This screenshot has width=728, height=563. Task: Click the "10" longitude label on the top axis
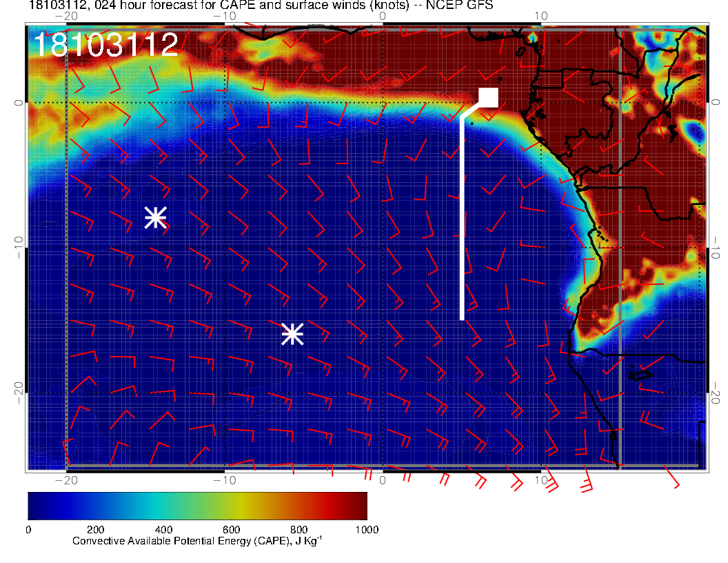click(541, 17)
